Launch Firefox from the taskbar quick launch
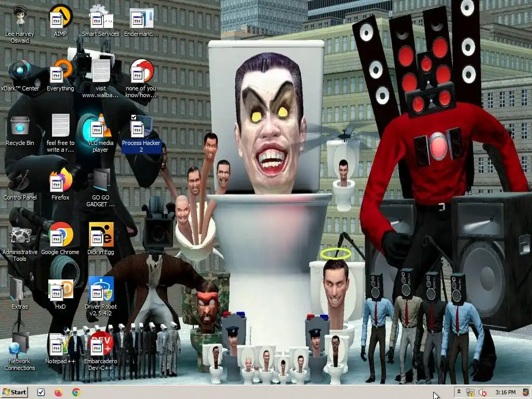 pos(59,392)
